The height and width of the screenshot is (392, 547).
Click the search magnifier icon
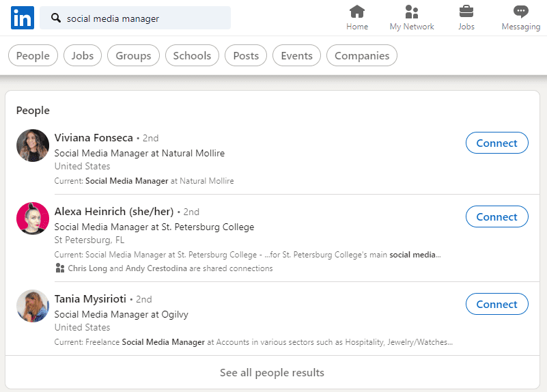[x=56, y=18]
